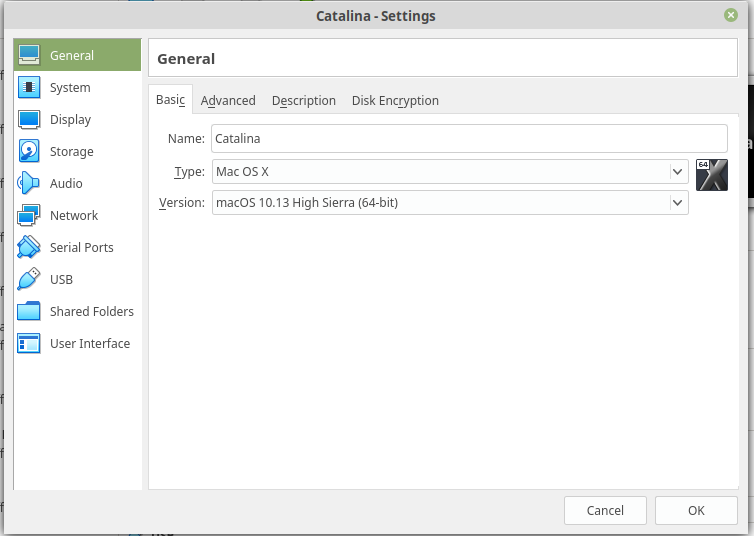754x536 pixels.
Task: Switch to the Description tab
Action: click(303, 101)
